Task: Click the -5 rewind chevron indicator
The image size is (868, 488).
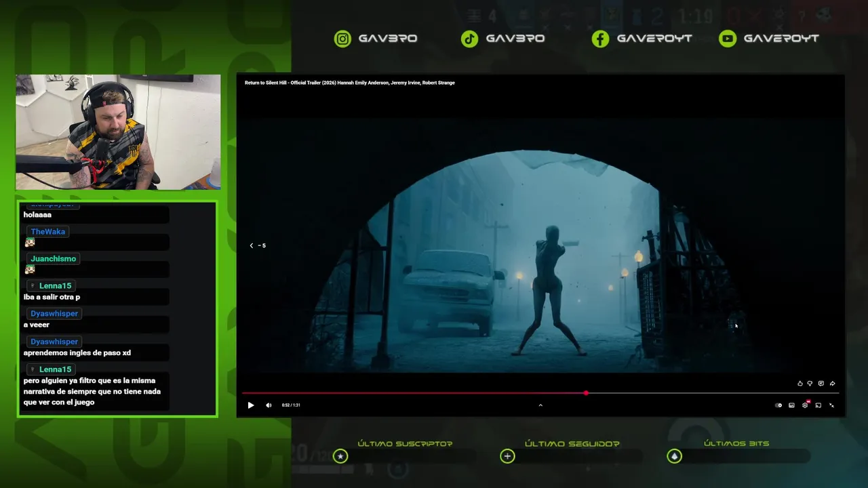Action: 258,245
